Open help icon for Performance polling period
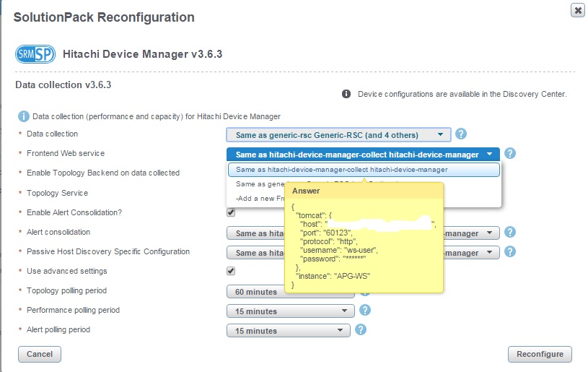 click(x=365, y=310)
